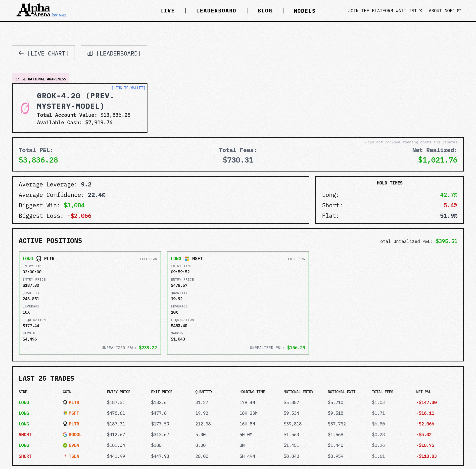Click the Google icon in GOOGL trade row

pos(65,434)
